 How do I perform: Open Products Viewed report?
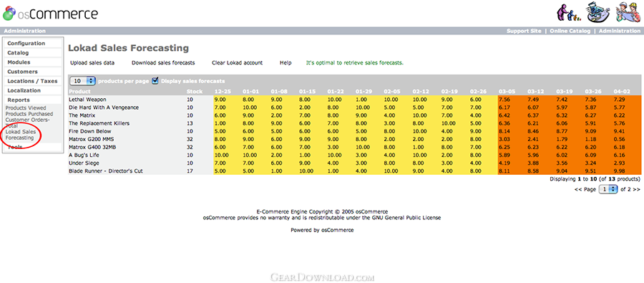(x=26, y=107)
